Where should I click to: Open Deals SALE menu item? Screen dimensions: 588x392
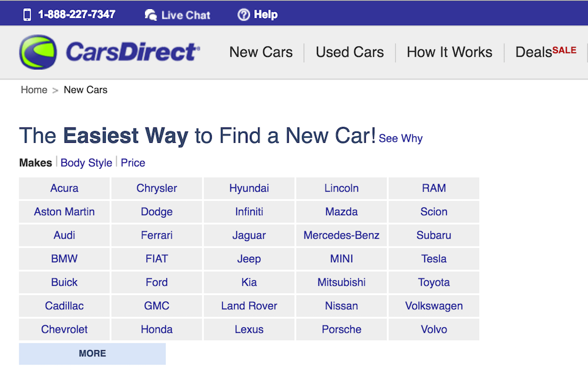point(546,52)
